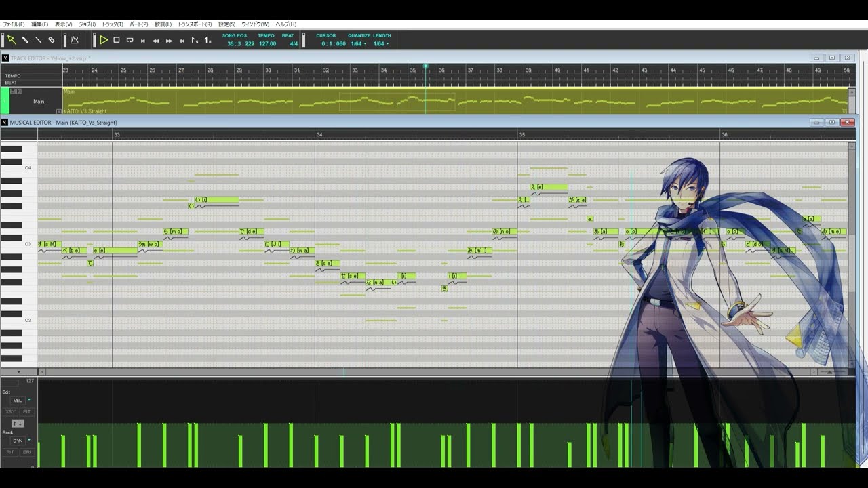Open the ファイル(F) menu
Image resolution: width=868 pixels, height=488 pixels.
(14, 24)
